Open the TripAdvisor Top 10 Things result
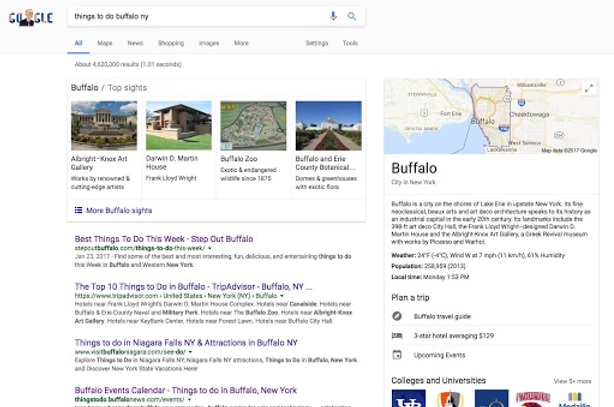Viewport: 614px width, 407px height. [x=193, y=286]
